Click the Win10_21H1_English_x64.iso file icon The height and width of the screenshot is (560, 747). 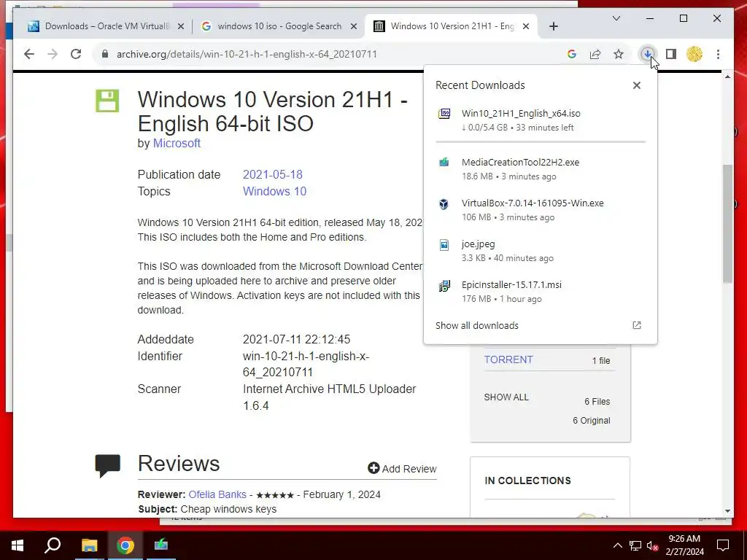(x=444, y=114)
